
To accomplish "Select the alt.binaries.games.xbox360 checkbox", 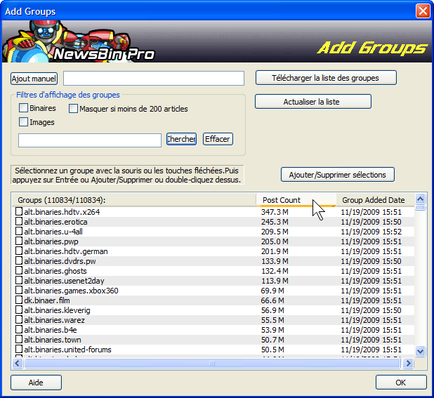I will point(19,290).
